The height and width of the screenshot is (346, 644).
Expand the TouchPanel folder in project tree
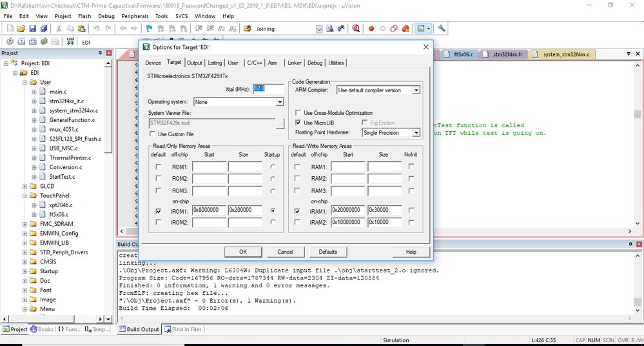(x=25, y=195)
